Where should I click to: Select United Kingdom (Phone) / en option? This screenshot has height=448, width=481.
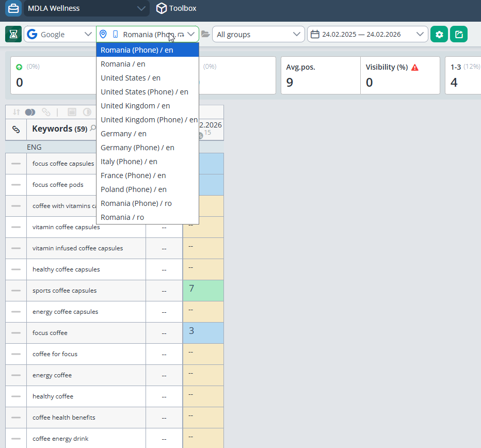pyautogui.click(x=148, y=120)
